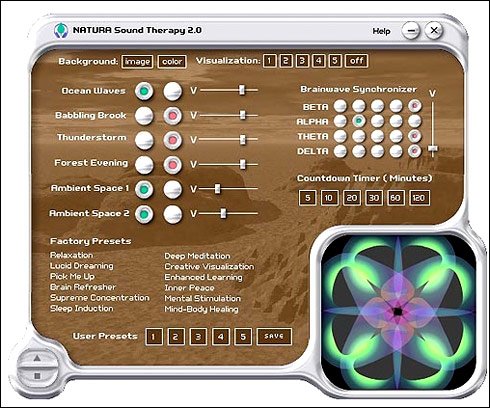Load the Creative Visualization preset
The width and height of the screenshot is (490, 408).
pyautogui.click(x=209, y=267)
